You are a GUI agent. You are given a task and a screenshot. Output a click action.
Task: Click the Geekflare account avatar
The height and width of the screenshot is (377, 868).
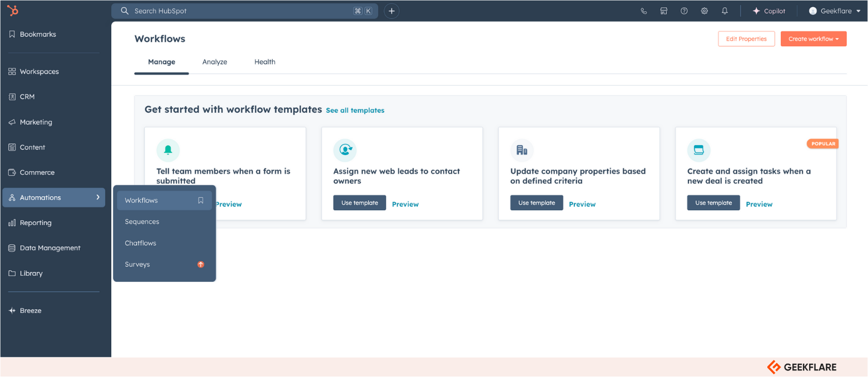pos(813,11)
